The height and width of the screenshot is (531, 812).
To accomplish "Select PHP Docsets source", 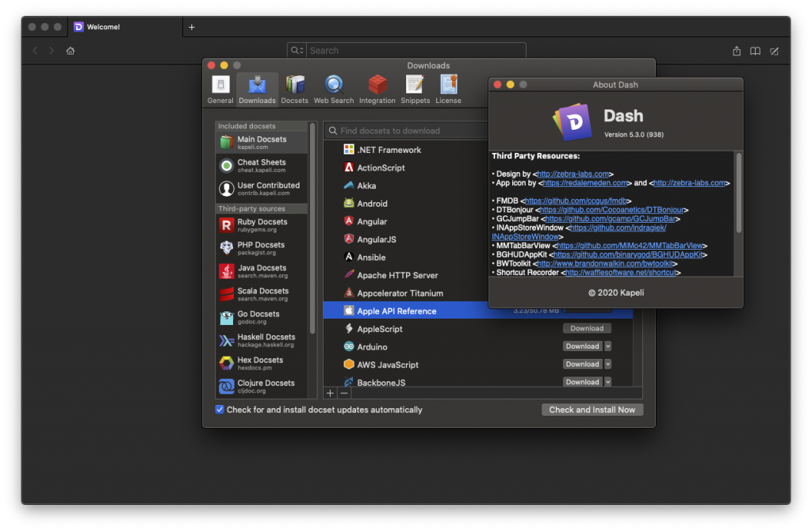I will [262, 248].
